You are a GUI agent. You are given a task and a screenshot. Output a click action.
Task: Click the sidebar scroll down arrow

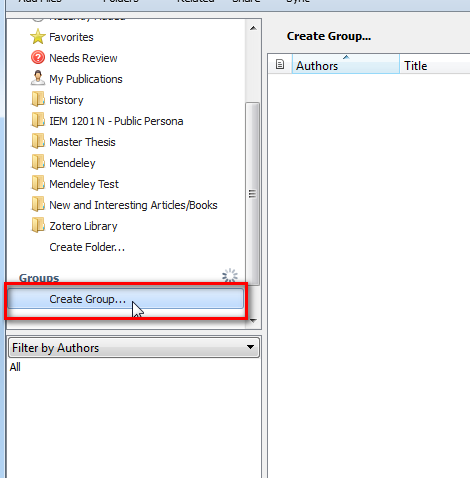[253, 321]
